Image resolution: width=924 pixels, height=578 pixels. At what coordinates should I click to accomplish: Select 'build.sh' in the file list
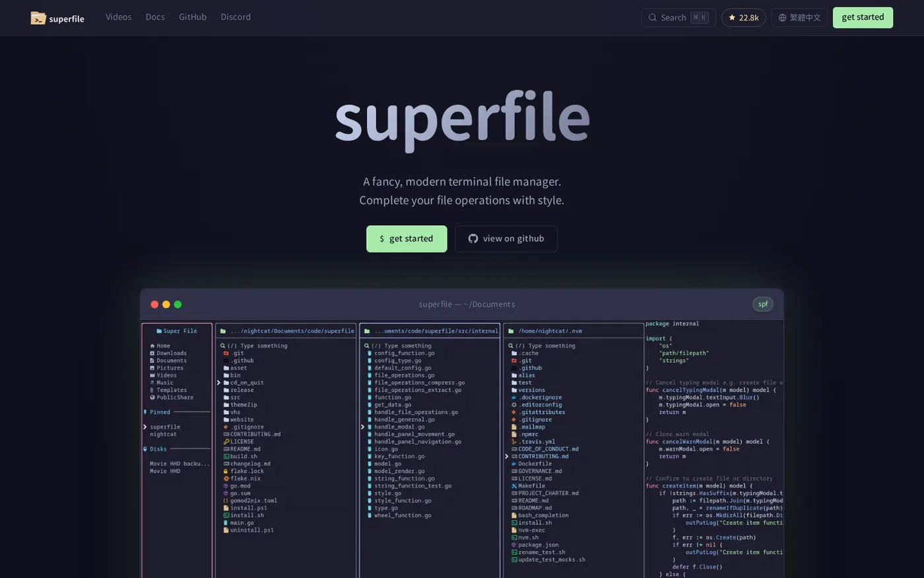pyautogui.click(x=244, y=456)
